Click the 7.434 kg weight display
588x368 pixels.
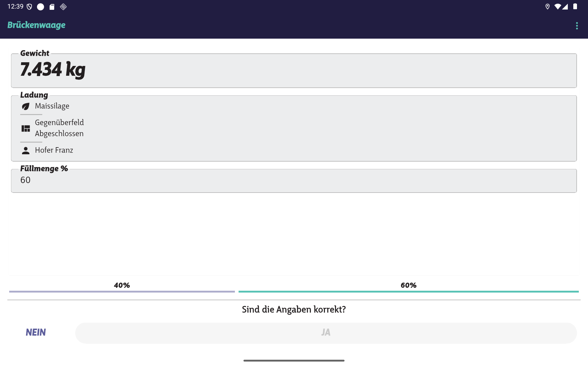pyautogui.click(x=53, y=70)
